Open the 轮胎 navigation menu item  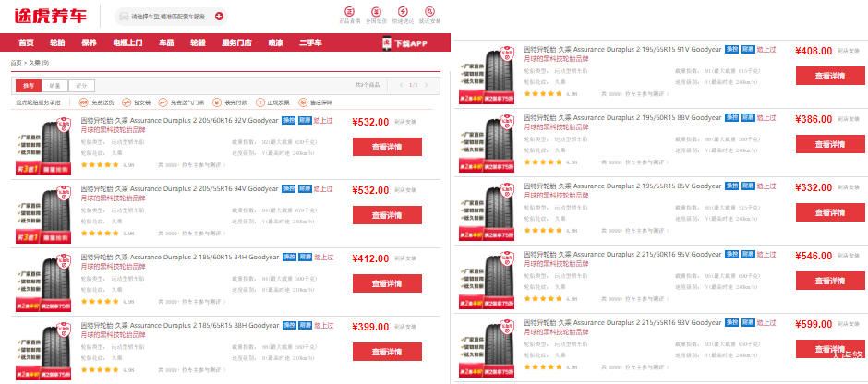(x=57, y=43)
